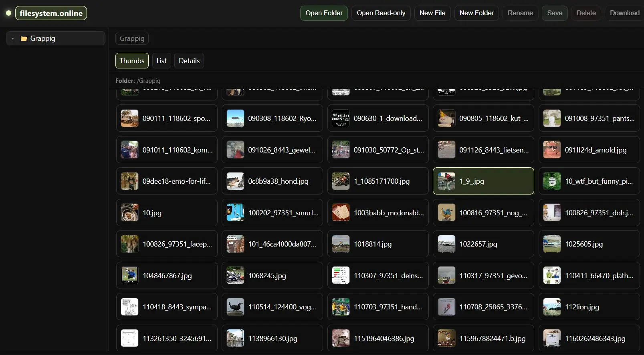Click file name 110708_25865_3376...
This screenshot has width=644, height=355.
493,307
